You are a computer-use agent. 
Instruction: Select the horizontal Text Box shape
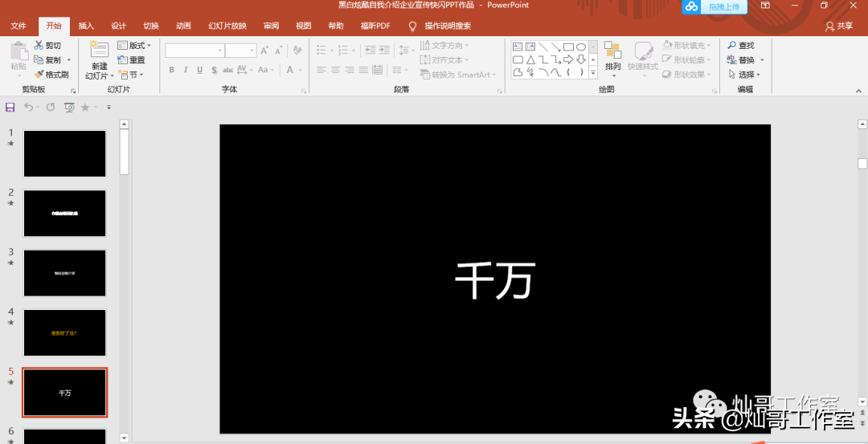click(x=518, y=47)
